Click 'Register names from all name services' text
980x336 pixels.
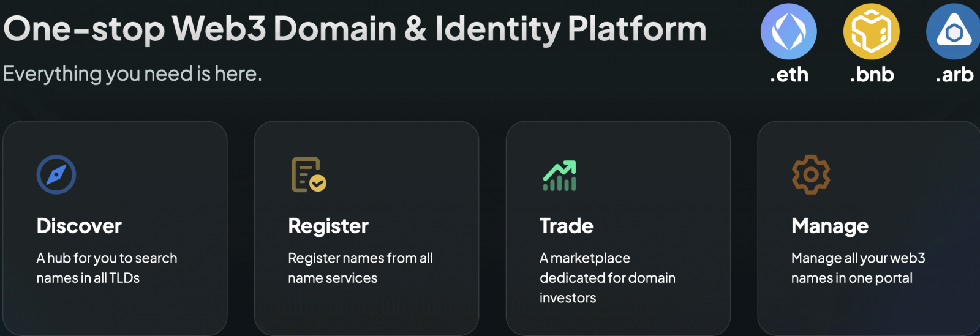(x=360, y=268)
